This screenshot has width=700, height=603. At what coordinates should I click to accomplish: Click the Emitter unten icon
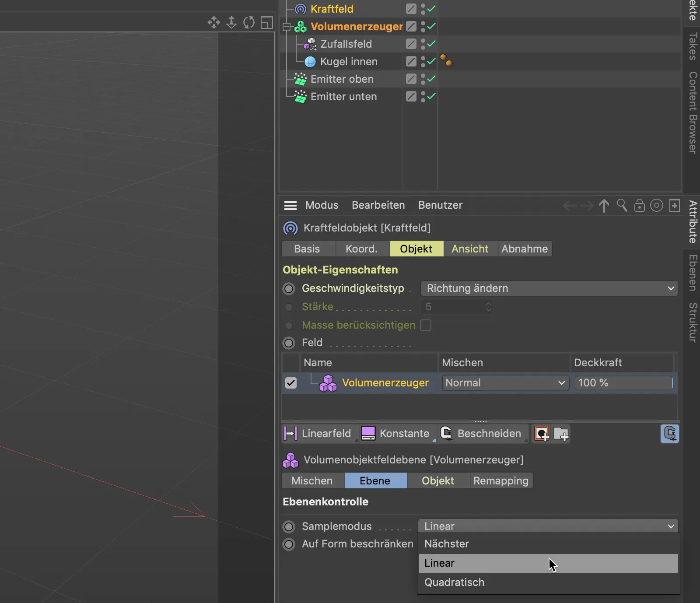(x=301, y=97)
